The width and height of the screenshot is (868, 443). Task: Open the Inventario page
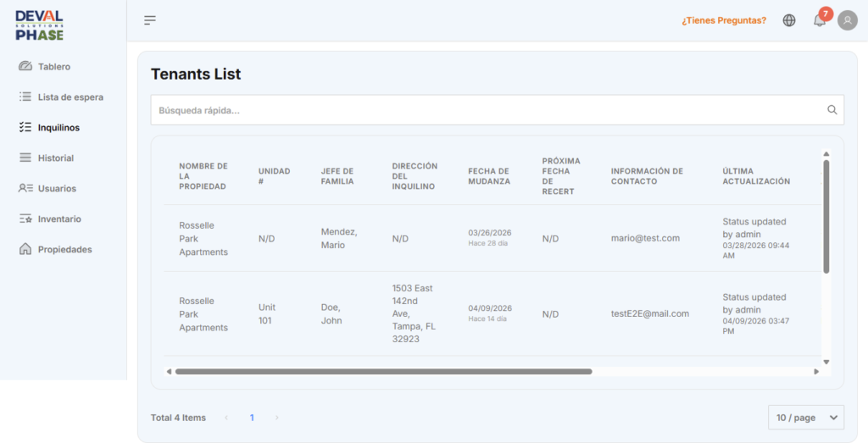tap(59, 219)
